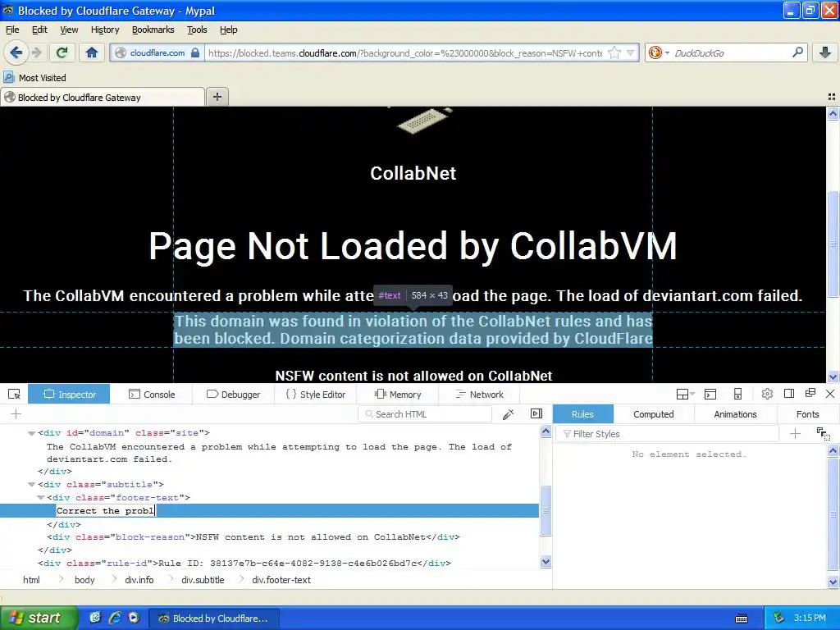This screenshot has height=630, width=840.
Task: Click the Windows start button
Action: tap(39, 618)
